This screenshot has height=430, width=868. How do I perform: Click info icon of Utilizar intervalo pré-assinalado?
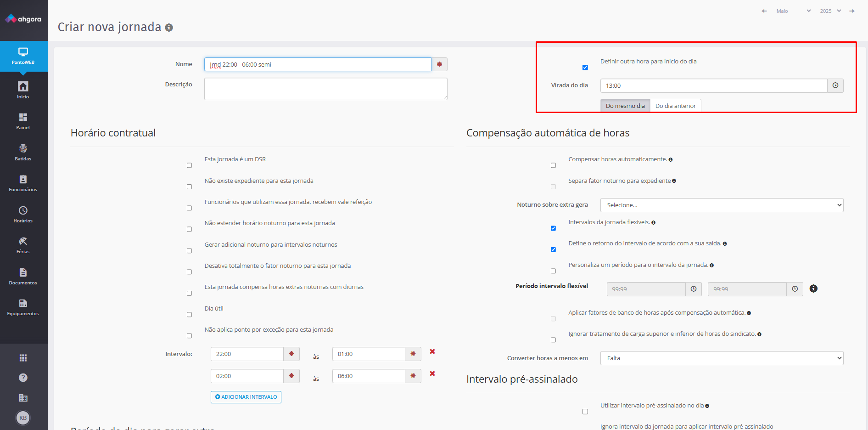707,406
